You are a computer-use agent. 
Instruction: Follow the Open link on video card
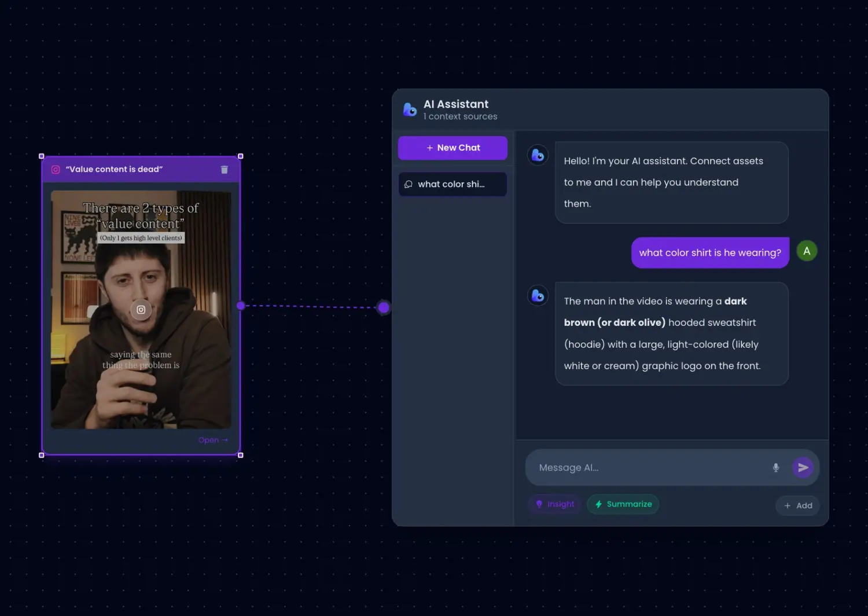tap(212, 440)
